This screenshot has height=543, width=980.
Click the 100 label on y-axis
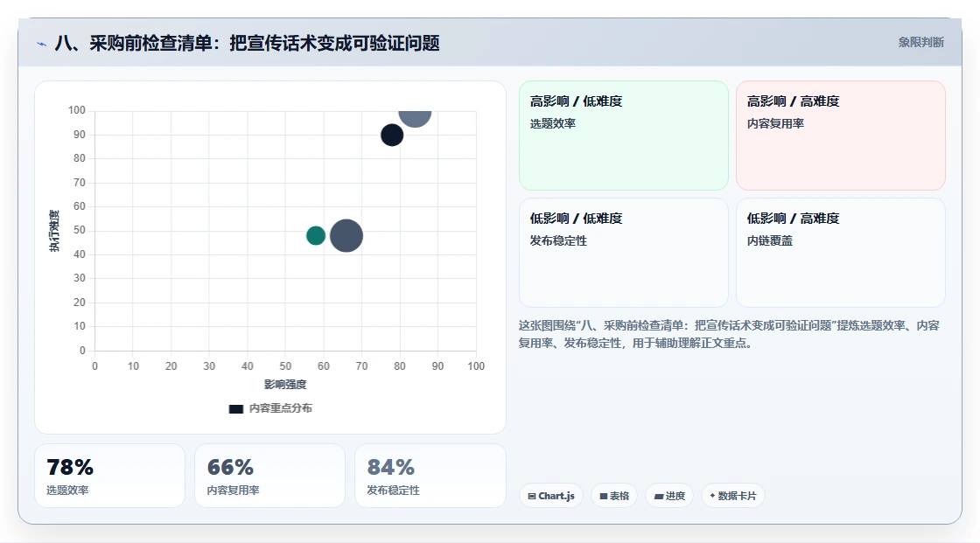pyautogui.click(x=77, y=110)
